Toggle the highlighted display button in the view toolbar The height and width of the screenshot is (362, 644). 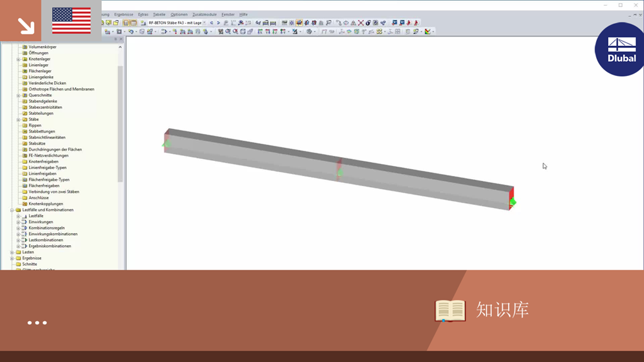point(299,23)
